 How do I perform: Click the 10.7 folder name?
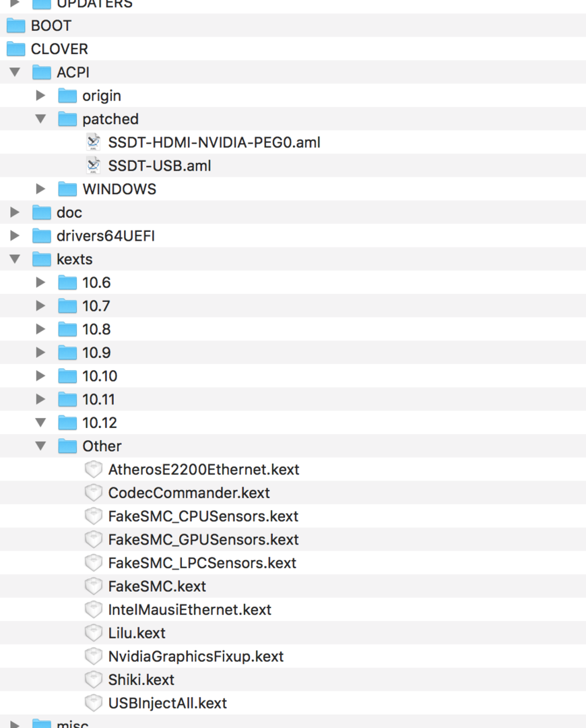point(96,306)
